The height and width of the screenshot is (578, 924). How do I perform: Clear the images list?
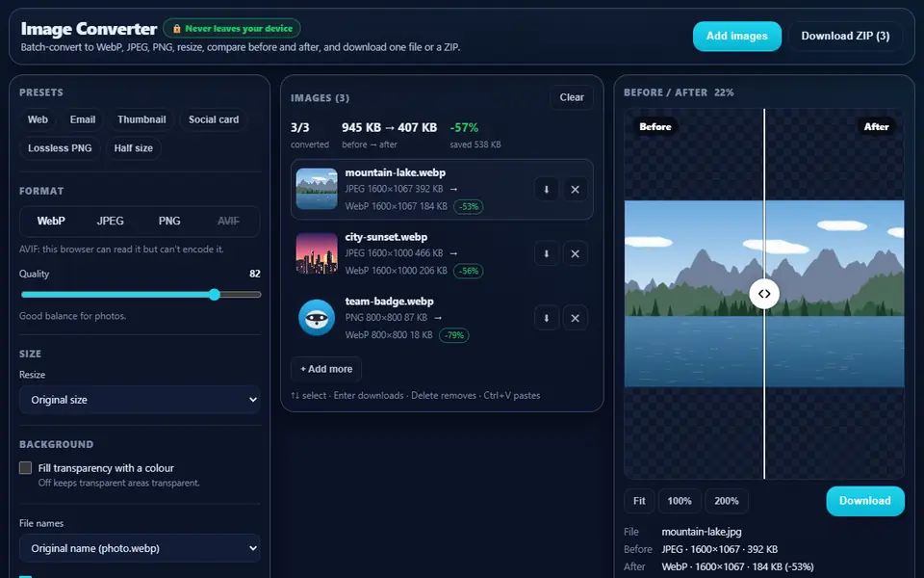point(572,97)
